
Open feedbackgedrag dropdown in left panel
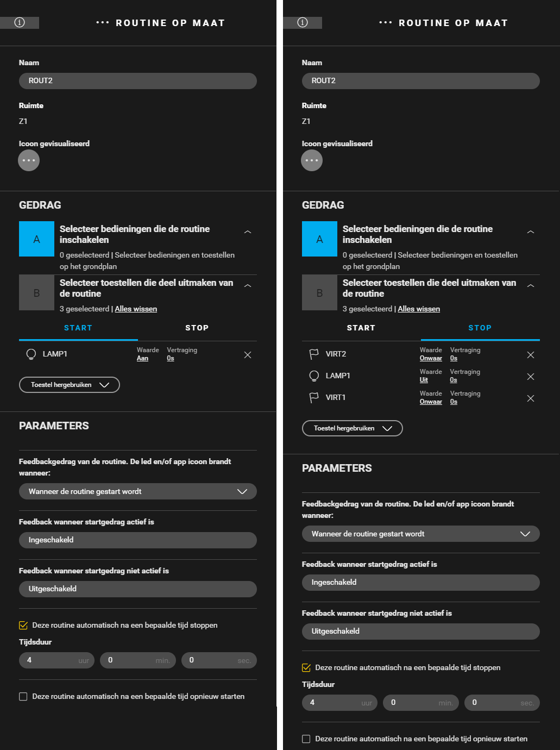tap(138, 491)
